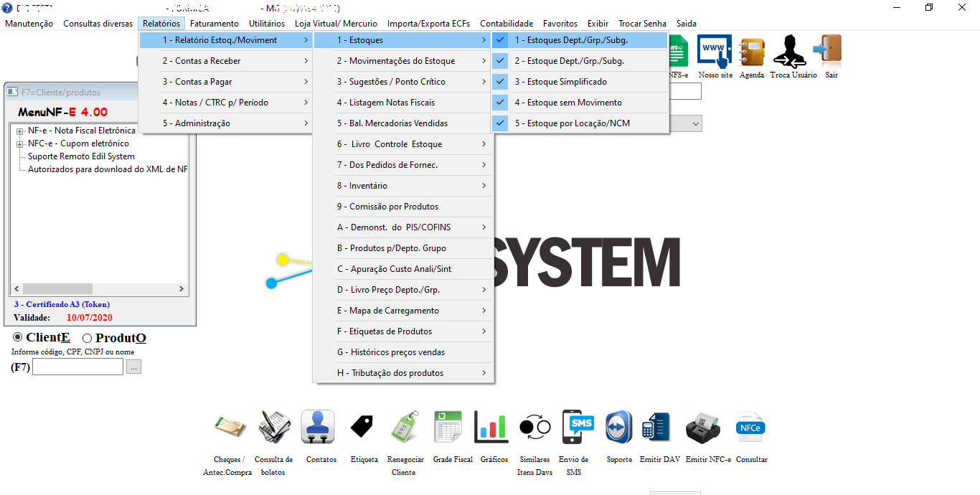Click the ellipsis browse button beside F7 field

[134, 367]
